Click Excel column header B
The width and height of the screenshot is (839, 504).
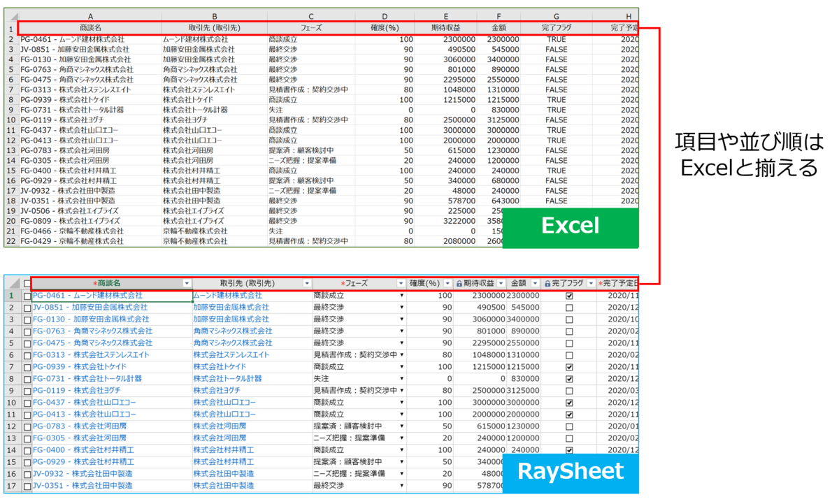(x=215, y=16)
